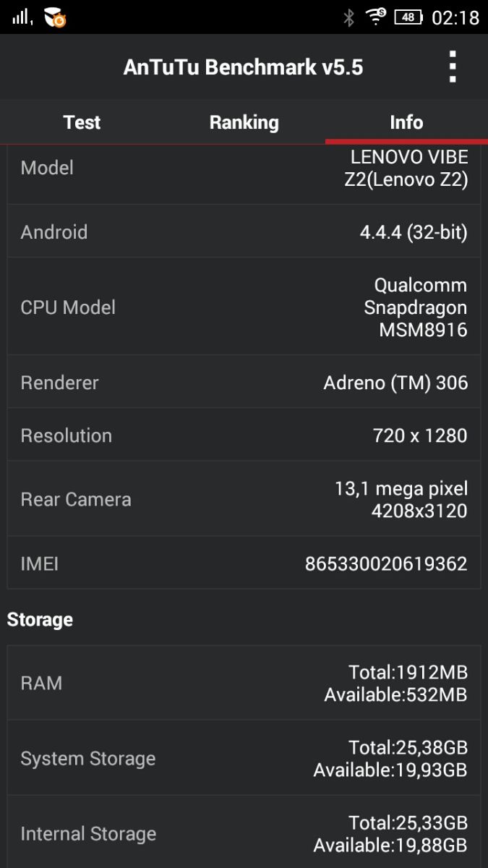This screenshot has height=868, width=488.
Task: Tap the CPU Model row
Action: tap(244, 307)
